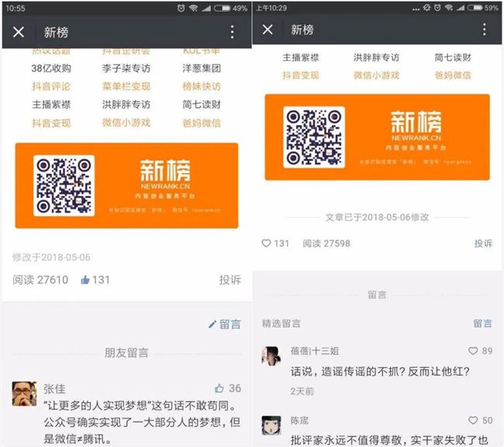This screenshot has height=447, width=504.
Task: Open 微信小游戏 on the right screen
Action: [376, 75]
